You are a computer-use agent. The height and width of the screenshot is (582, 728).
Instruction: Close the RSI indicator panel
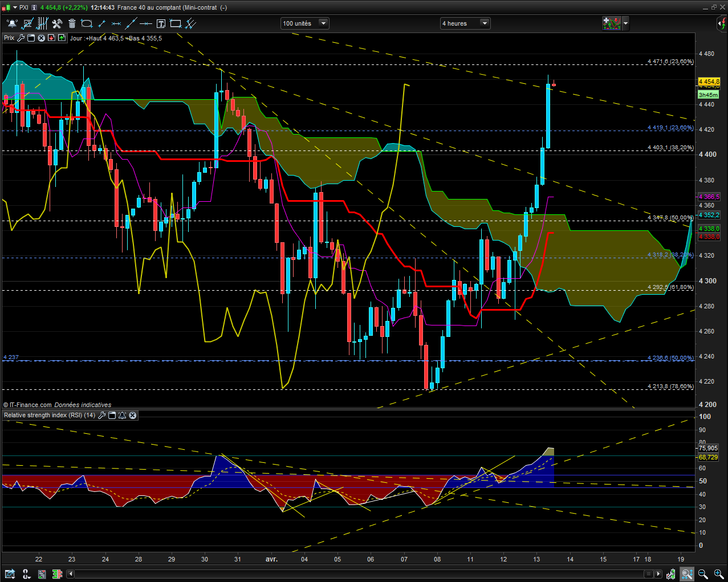pos(132,415)
